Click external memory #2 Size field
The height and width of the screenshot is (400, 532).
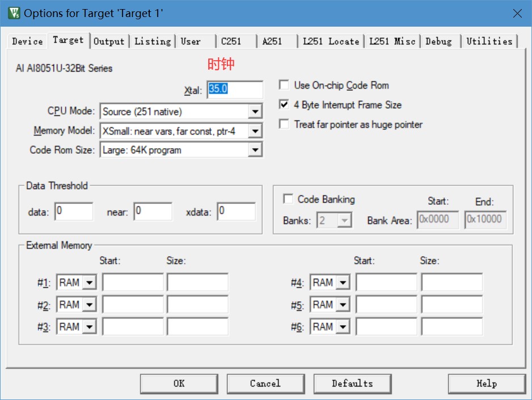(x=197, y=305)
